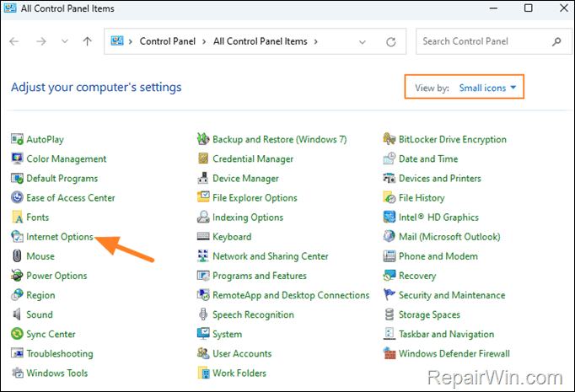
Task: Open RemoteApp and Desktop Connections link
Action: [x=291, y=295]
